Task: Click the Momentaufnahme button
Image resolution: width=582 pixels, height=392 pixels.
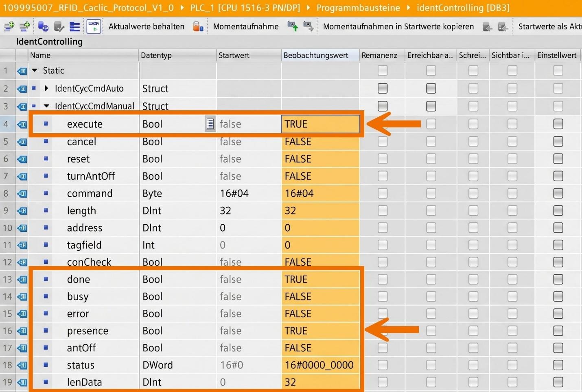Action: [x=246, y=26]
